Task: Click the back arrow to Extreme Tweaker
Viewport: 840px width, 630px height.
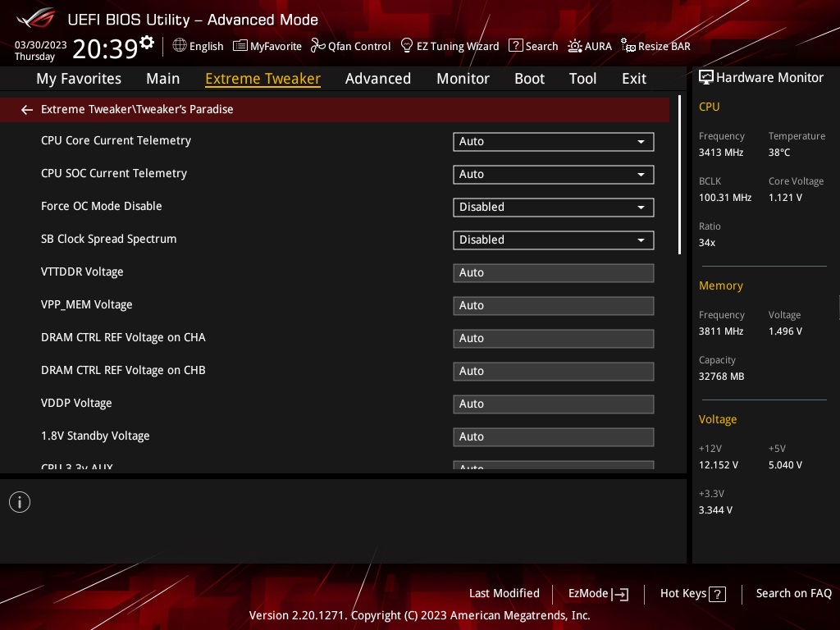Action: 27,110
